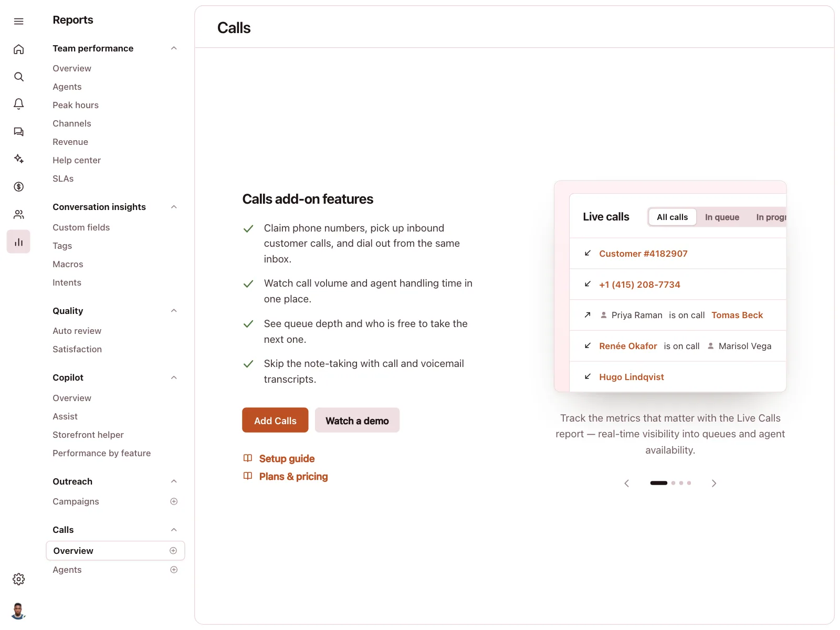
Task: Click the plus icon beside Campaigns
Action: click(x=174, y=501)
